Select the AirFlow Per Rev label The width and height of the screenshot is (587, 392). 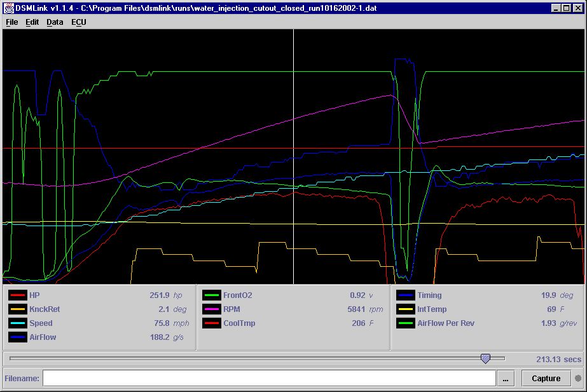[x=445, y=323]
